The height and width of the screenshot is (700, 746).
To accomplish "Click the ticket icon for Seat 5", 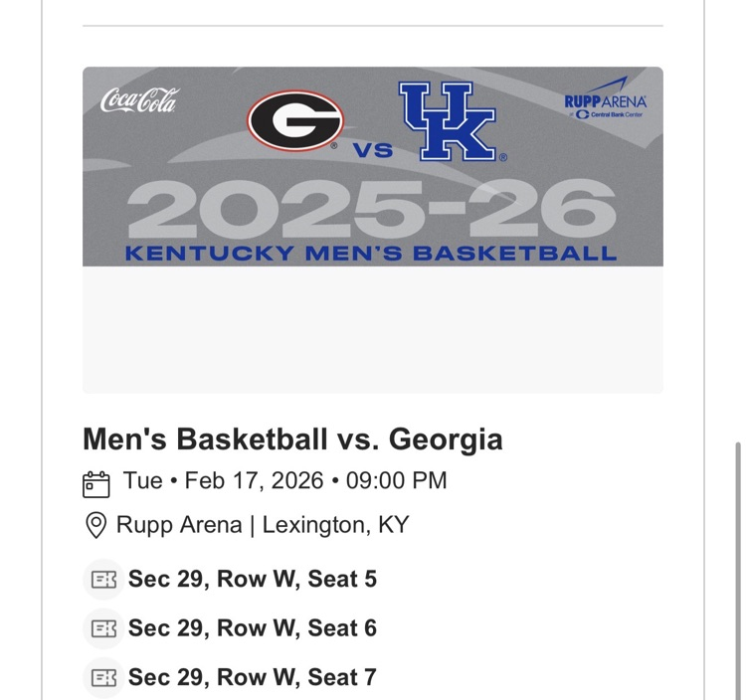I will coord(103,580).
